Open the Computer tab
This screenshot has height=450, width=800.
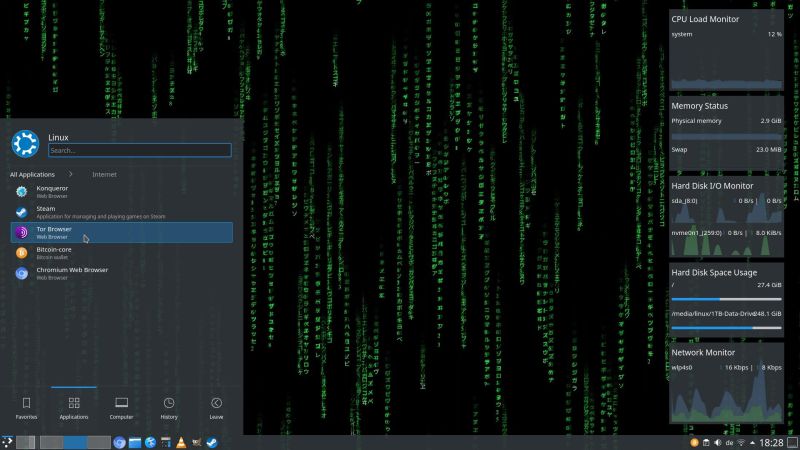(121, 408)
